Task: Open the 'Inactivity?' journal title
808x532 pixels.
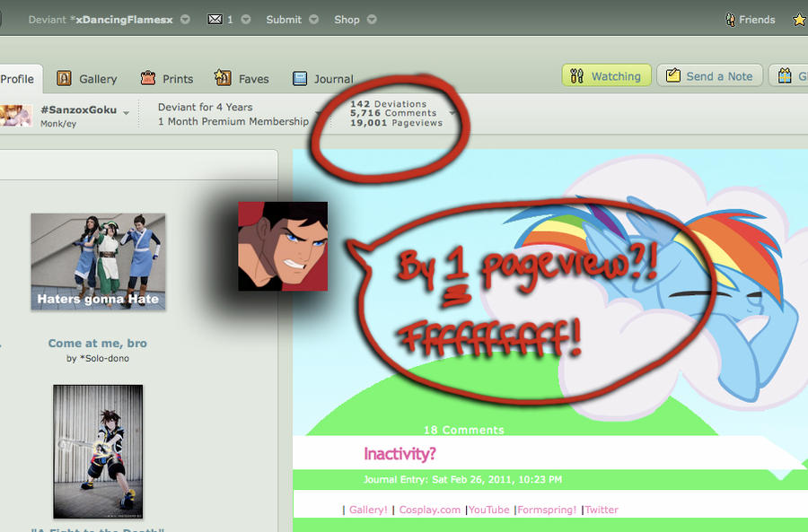Action: point(400,454)
